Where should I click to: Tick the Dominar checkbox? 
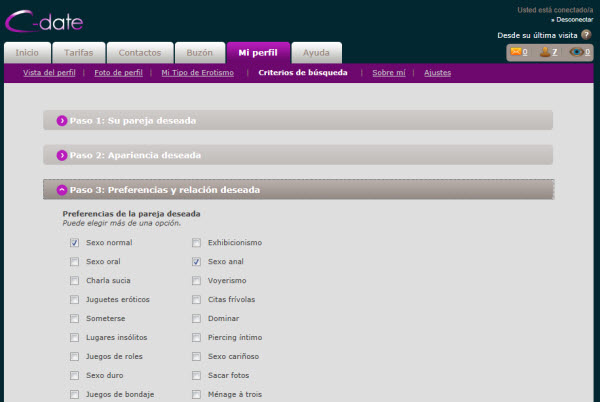(196, 319)
